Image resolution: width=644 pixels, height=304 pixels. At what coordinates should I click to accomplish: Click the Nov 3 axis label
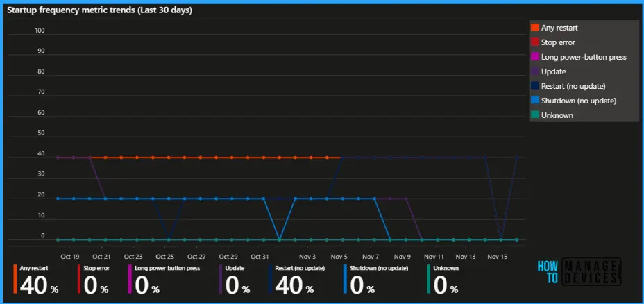click(x=307, y=257)
